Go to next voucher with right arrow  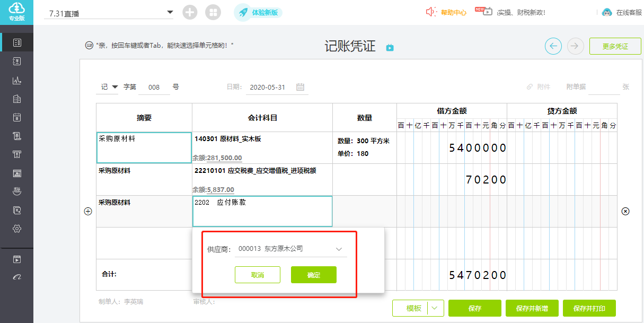pyautogui.click(x=576, y=46)
